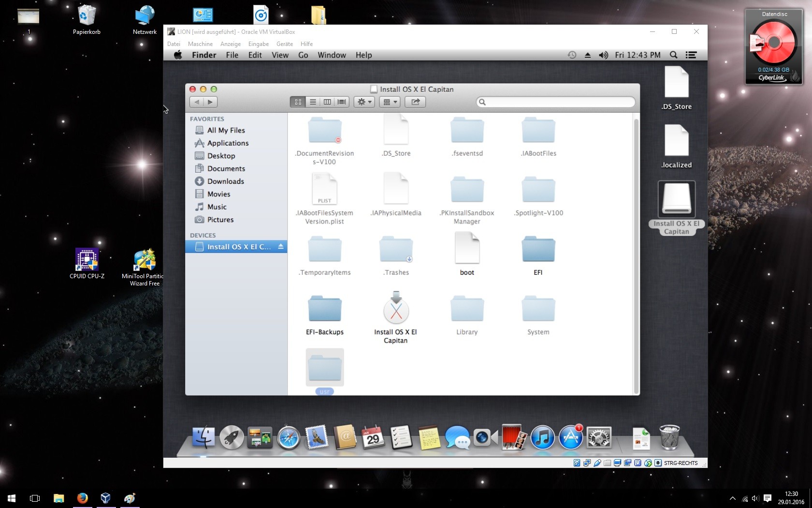Open VirtualBox Geräte menu
Image resolution: width=812 pixels, height=508 pixels.
pyautogui.click(x=284, y=44)
